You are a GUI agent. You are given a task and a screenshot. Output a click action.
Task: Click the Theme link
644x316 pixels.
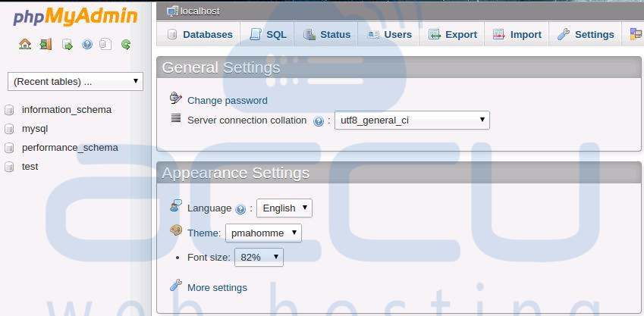click(203, 233)
